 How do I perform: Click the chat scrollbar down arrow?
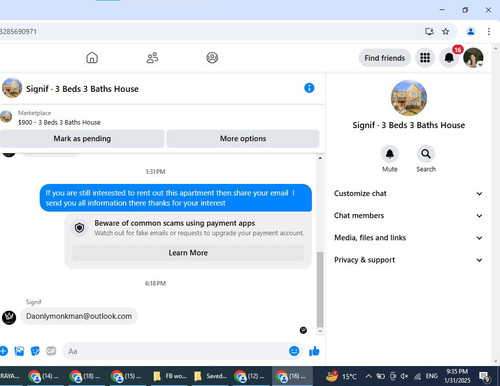coord(320,331)
